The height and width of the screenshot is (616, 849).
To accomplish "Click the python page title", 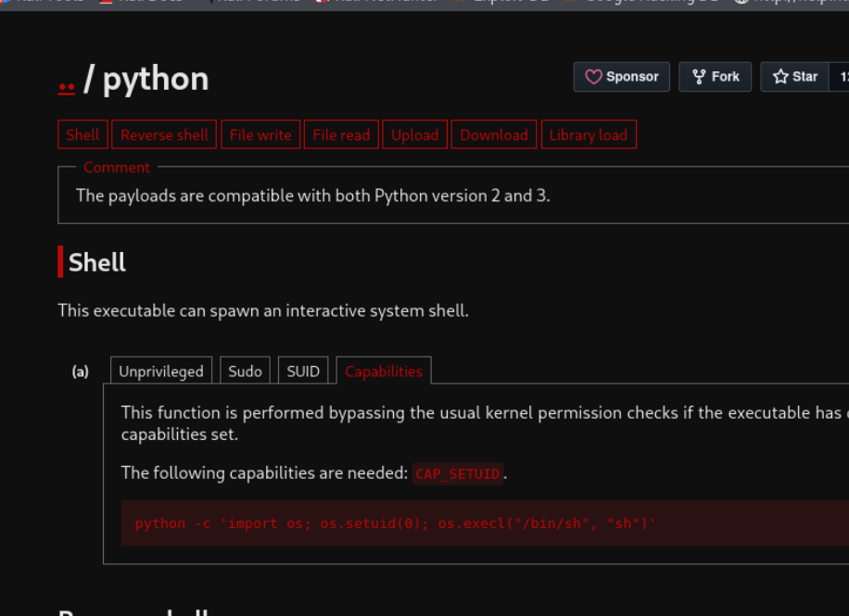I will (x=156, y=80).
